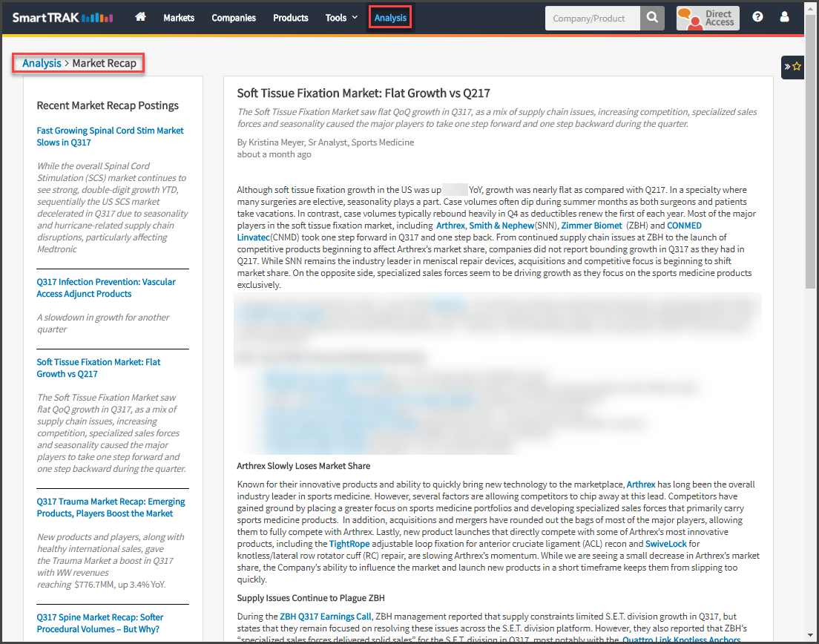The width and height of the screenshot is (819, 644).
Task: Follow the Zimmer Biomet company link
Action: pyautogui.click(x=591, y=226)
